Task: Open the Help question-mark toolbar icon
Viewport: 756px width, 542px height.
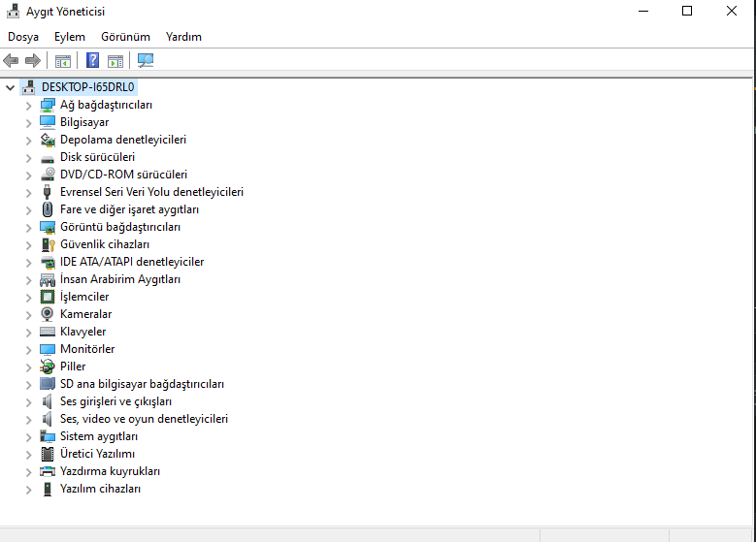Action: pos(92,60)
